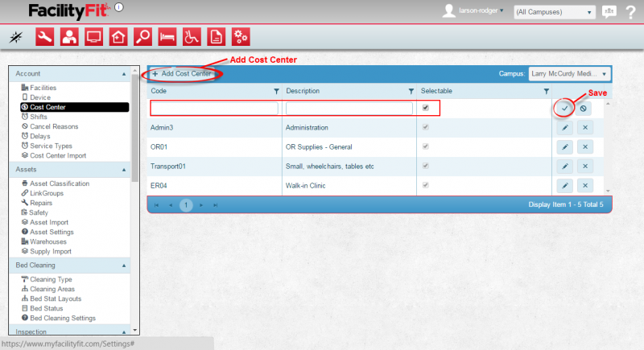Viewport: 644px width, 350px height.
Task: Toggle Selectable checkbox for ER04
Action: 426,185
